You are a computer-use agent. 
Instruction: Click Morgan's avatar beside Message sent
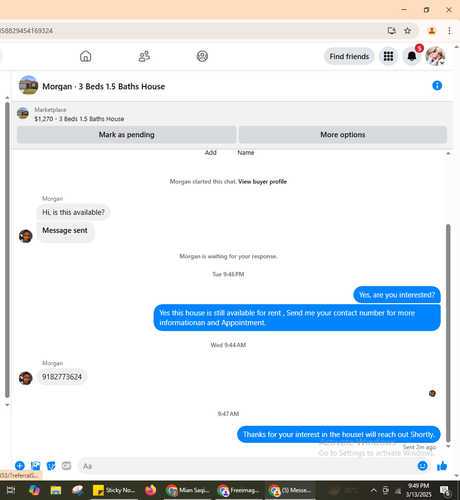pyautogui.click(x=25, y=236)
